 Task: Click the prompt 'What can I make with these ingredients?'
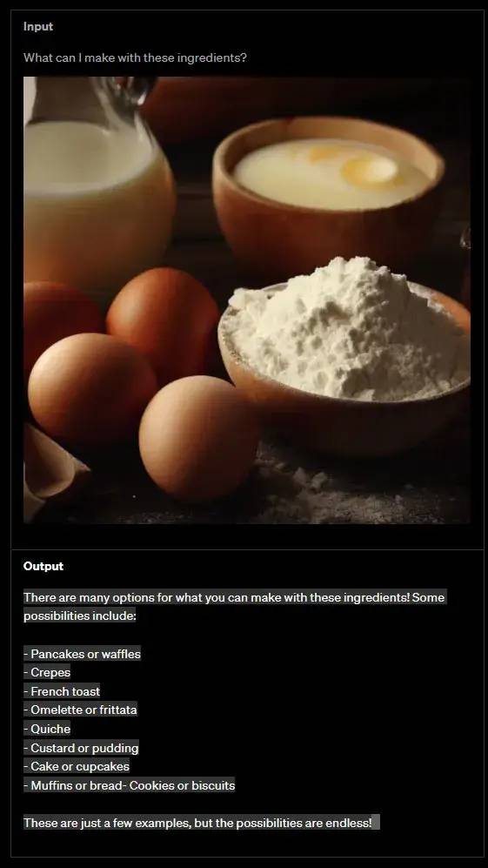click(135, 57)
